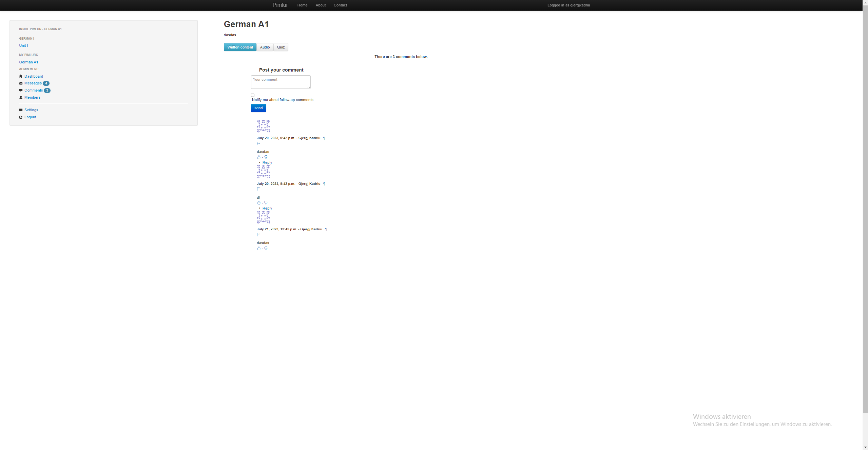Viewport: 868px width, 450px height.
Task: Open German A1 under My Pimlurs
Action: click(x=28, y=62)
